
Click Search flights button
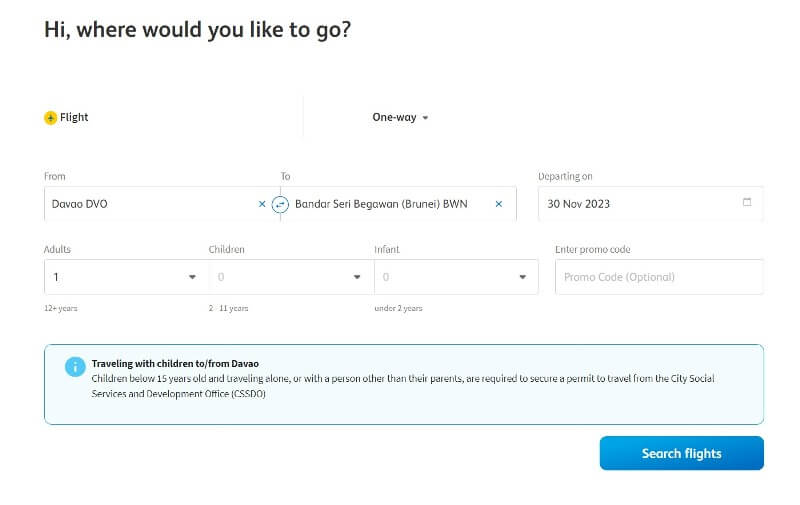(x=682, y=453)
